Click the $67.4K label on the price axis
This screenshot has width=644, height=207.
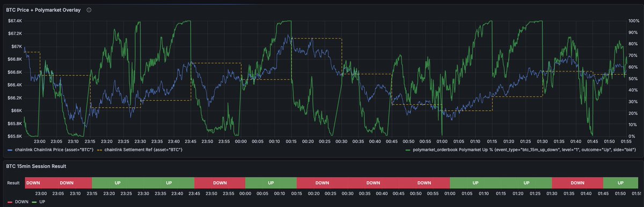14,21
